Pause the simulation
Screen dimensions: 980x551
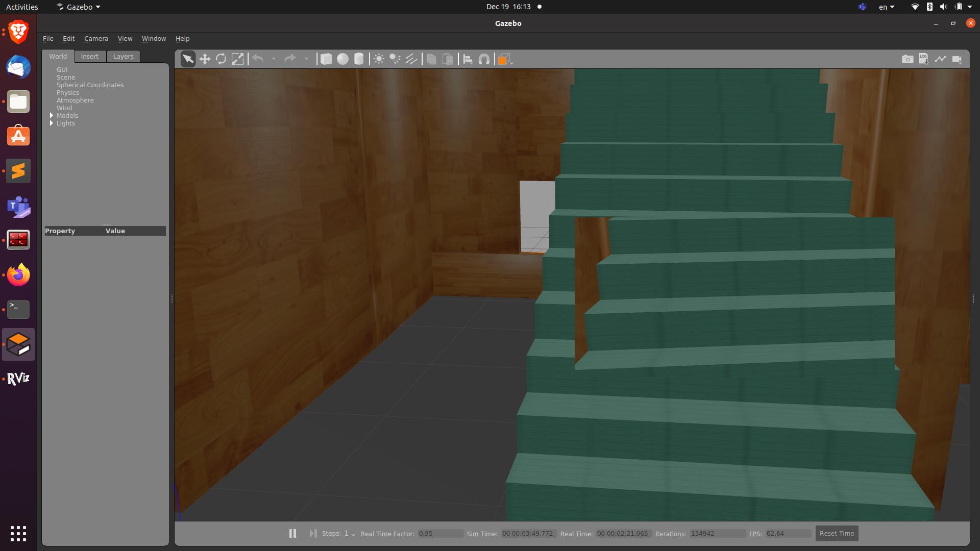coord(292,533)
